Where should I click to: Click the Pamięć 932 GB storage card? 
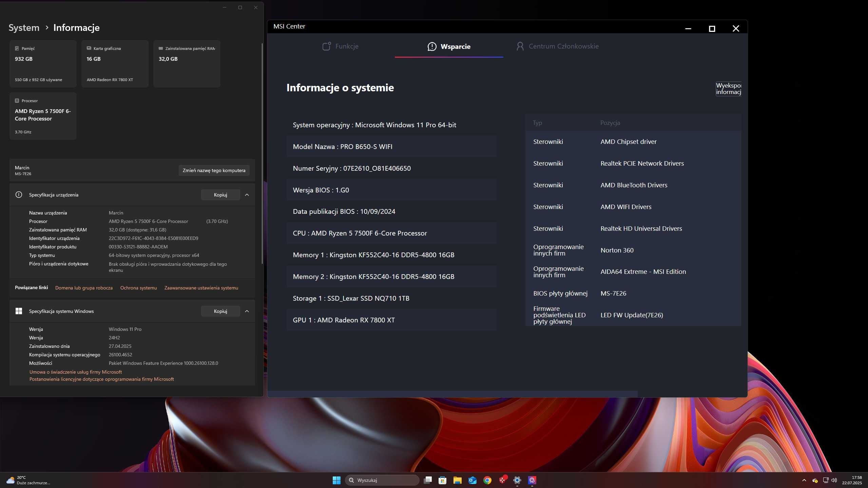pyautogui.click(x=43, y=64)
